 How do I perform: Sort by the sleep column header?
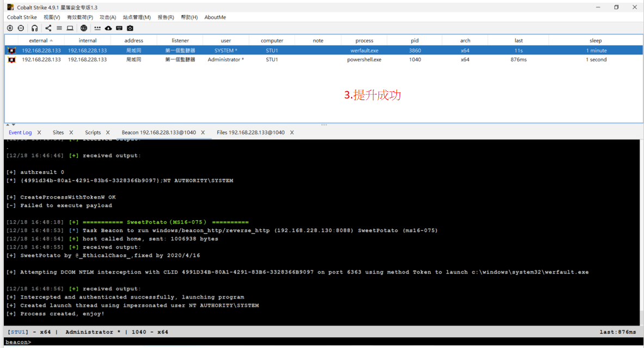596,41
